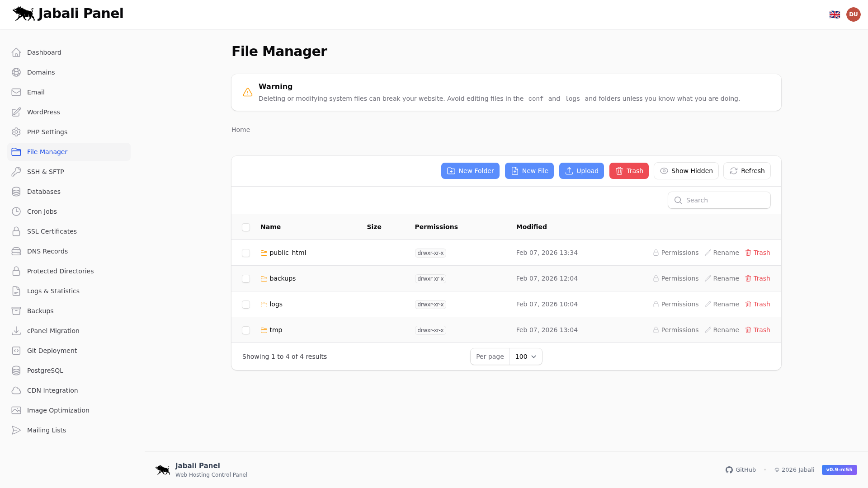
Task: Click the Databases cylinder icon
Action: [16, 192]
